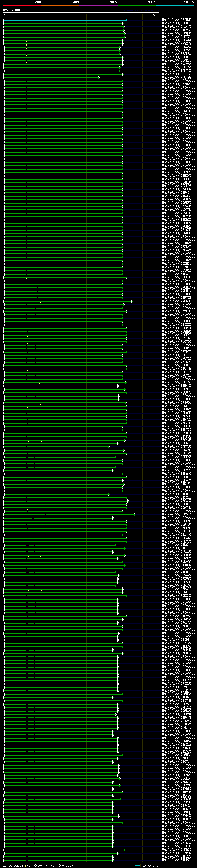Open hit UniRef100_A8IMW9
The width and height of the screenshot is (197, 868).
coord(177,20)
